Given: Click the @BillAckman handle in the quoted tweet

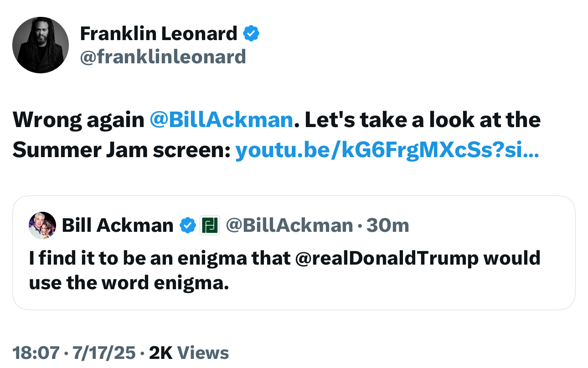Looking at the screenshot, I should 289,225.
